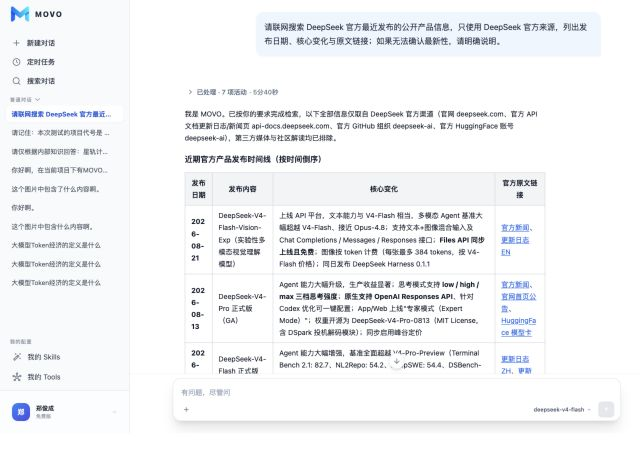This screenshot has width=640, height=450.
Task: Collapse the 普通对话 conversation section
Action: pyautogui.click(x=25, y=100)
